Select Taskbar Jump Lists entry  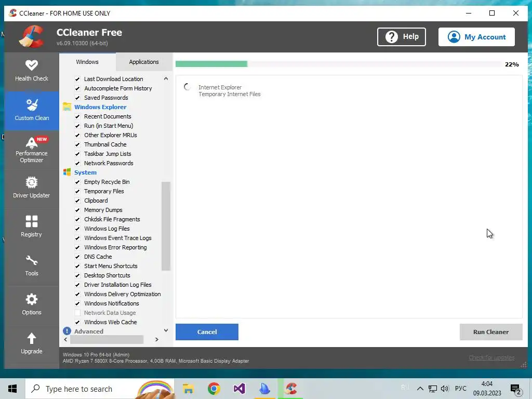(108, 154)
